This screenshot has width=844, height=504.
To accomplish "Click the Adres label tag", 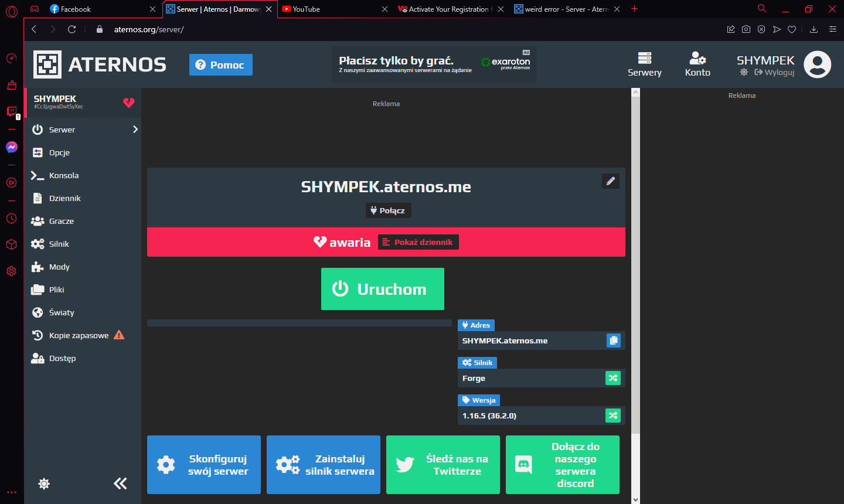I will (476, 325).
